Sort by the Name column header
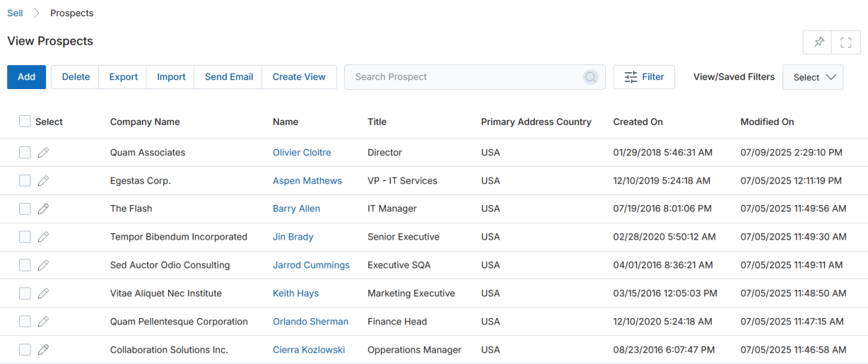The image size is (868, 364). pos(286,122)
